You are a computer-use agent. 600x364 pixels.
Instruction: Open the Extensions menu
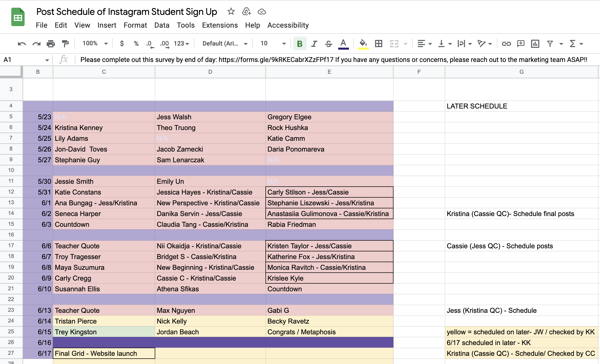point(220,25)
